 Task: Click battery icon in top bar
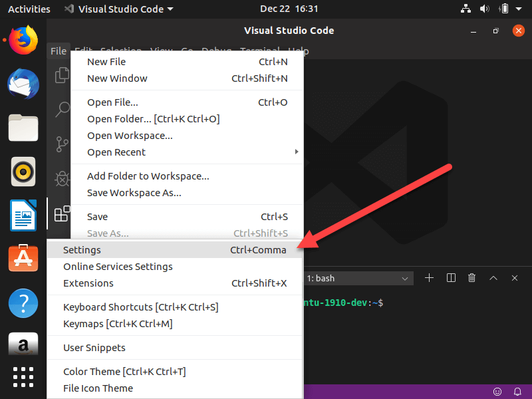pyautogui.click(x=504, y=9)
